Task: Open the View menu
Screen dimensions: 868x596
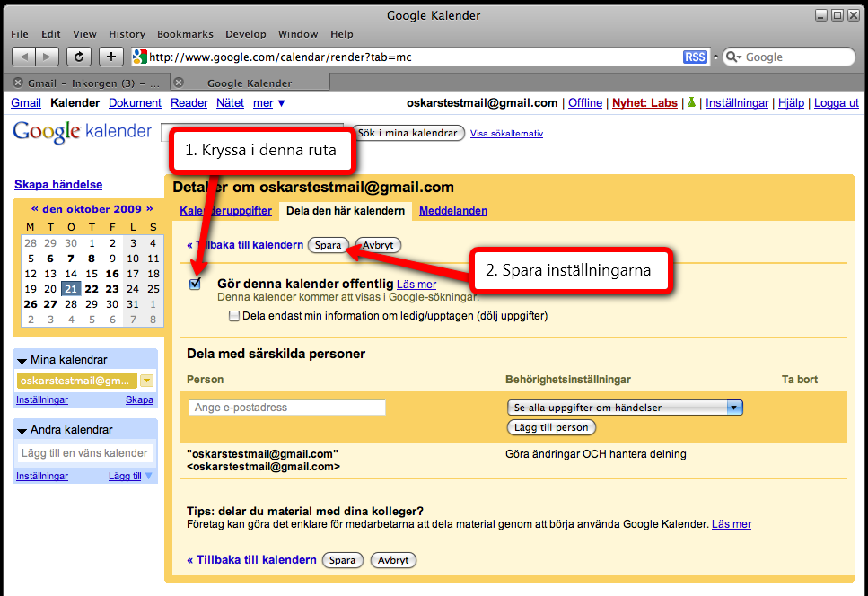Action: (84, 34)
